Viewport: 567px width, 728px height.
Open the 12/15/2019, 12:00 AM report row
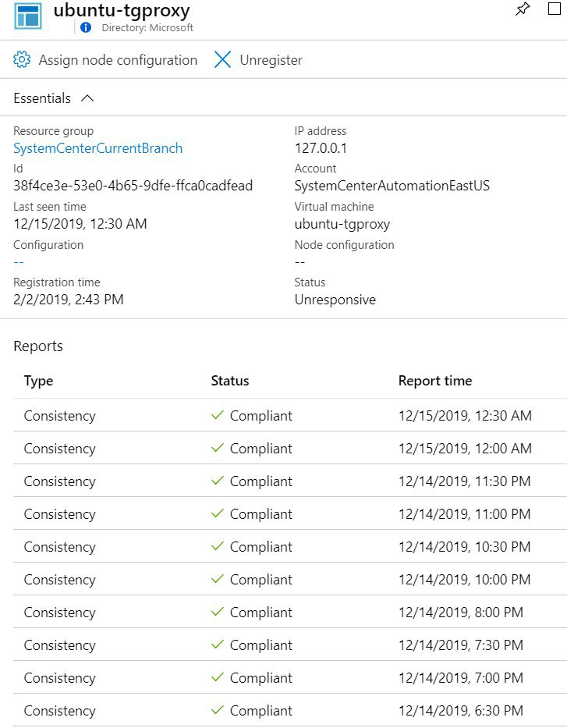point(290,448)
